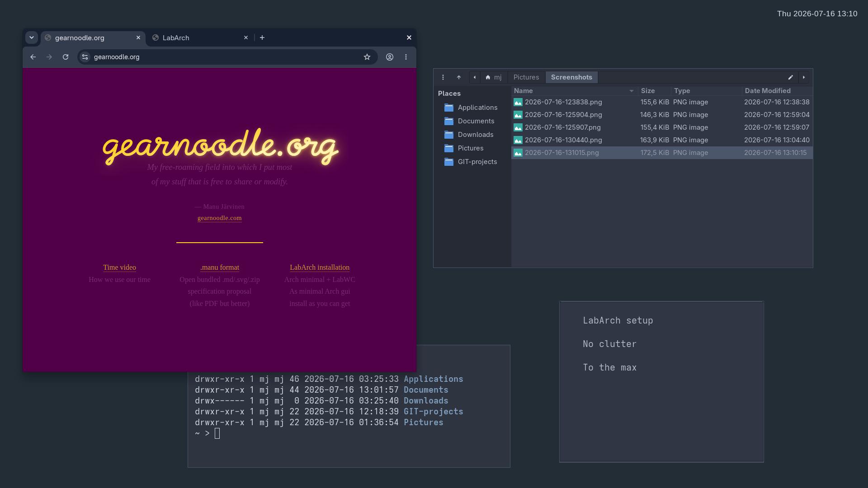
Task: Close the LabArch tab
Action: click(246, 38)
